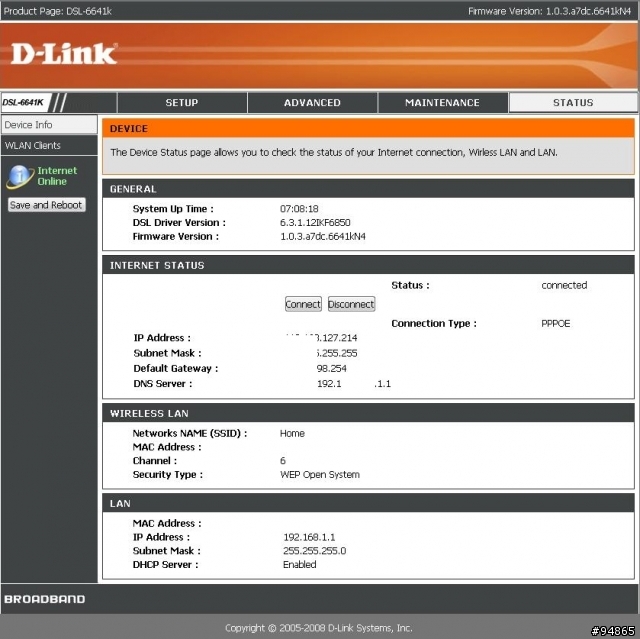Click the D-Link copyright notice

pos(319,628)
